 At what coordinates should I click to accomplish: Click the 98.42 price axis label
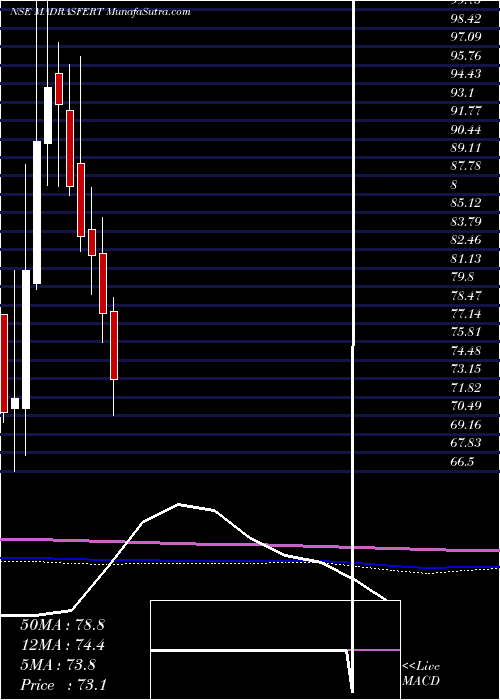[466, 19]
